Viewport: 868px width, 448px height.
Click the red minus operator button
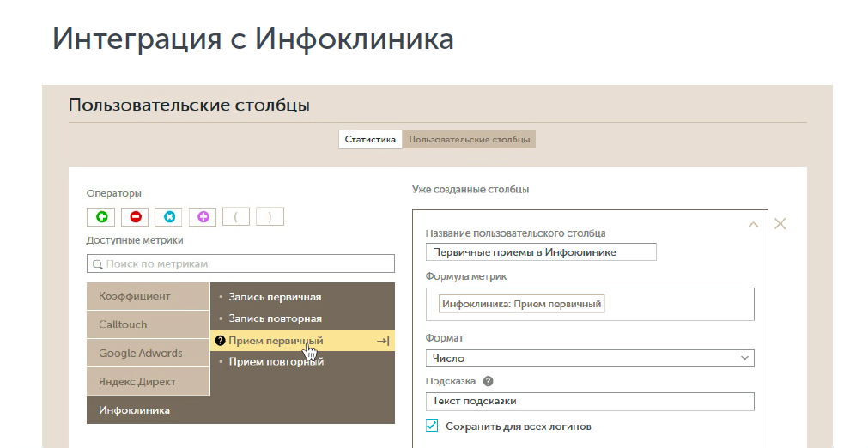point(135,217)
